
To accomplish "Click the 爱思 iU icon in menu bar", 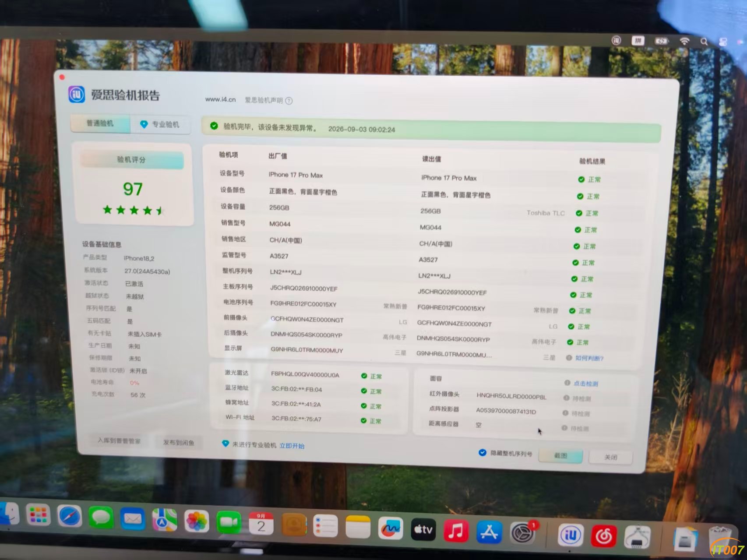I will click(x=616, y=41).
